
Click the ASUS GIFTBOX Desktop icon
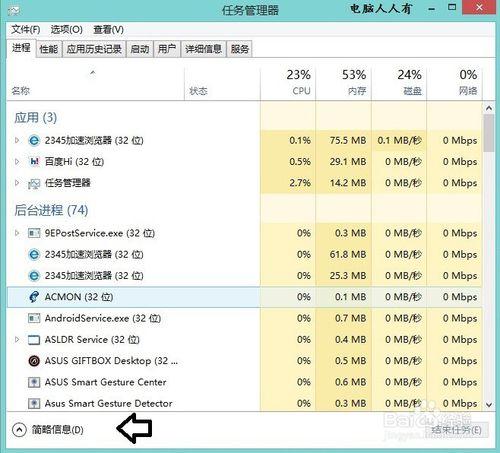click(34, 361)
